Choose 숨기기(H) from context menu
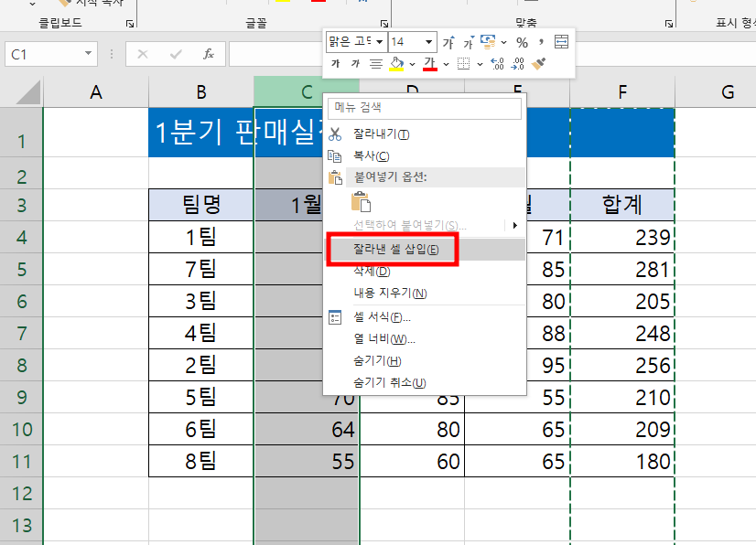The height and width of the screenshot is (545, 756). (425, 361)
